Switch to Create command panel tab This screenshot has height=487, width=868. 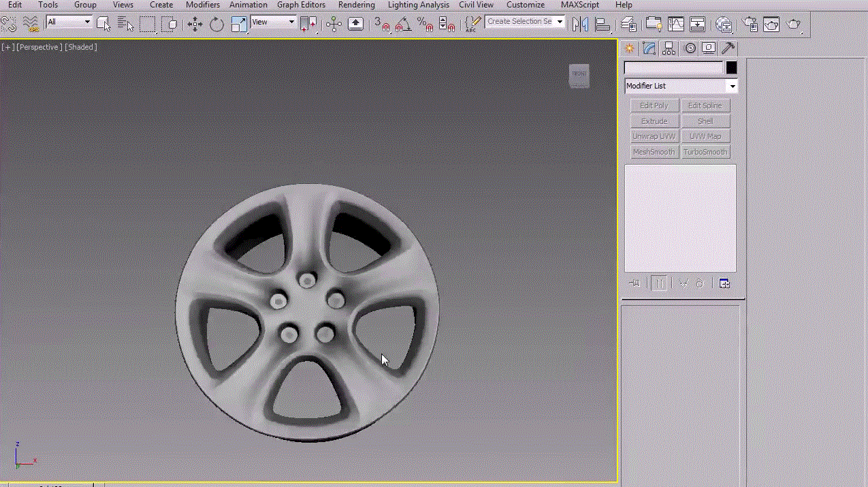630,48
